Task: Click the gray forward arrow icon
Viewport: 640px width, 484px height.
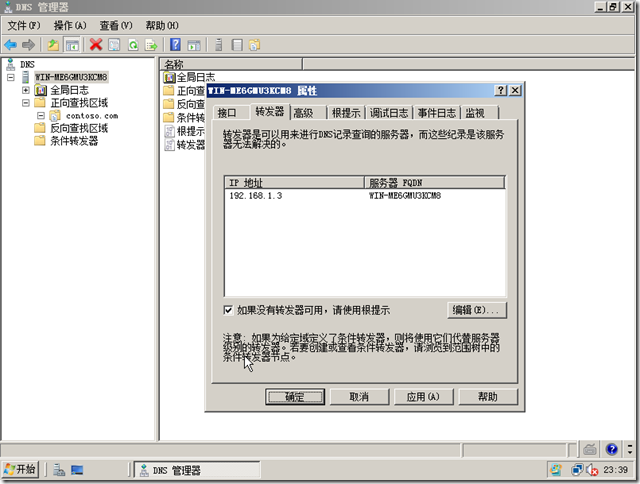Action: pyautogui.click(x=28, y=44)
